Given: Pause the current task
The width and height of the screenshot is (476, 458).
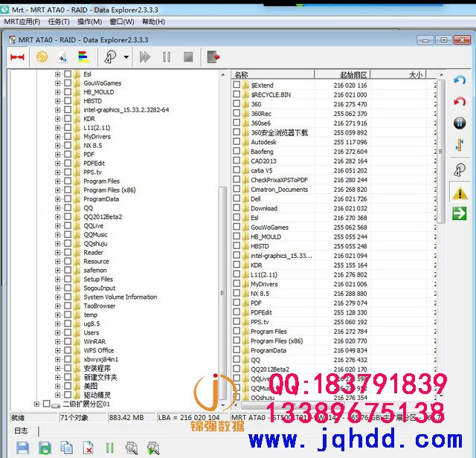Looking at the screenshot, I should 167,57.
